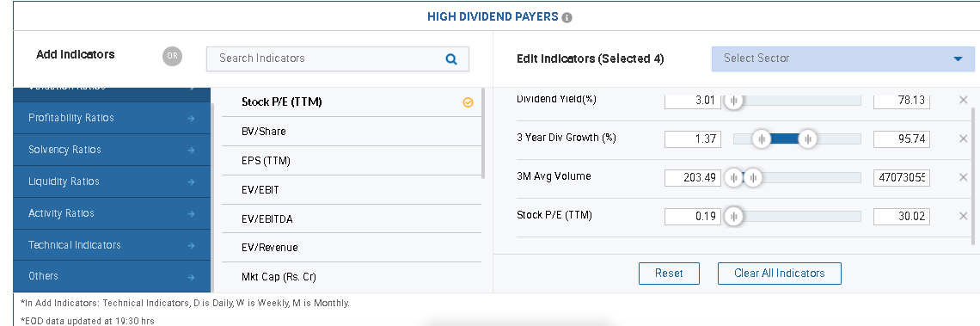Open the Select Sector dropdown
Image resolution: width=980 pixels, height=326 pixels.
[842, 58]
